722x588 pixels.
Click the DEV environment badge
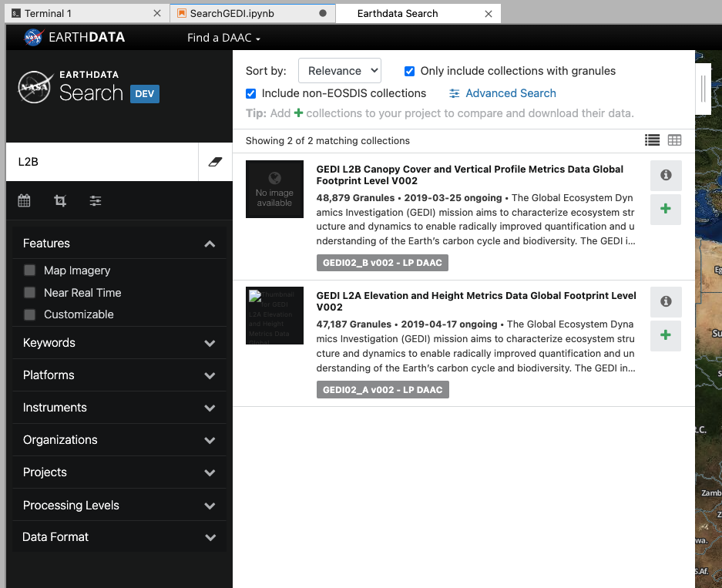pyautogui.click(x=145, y=94)
